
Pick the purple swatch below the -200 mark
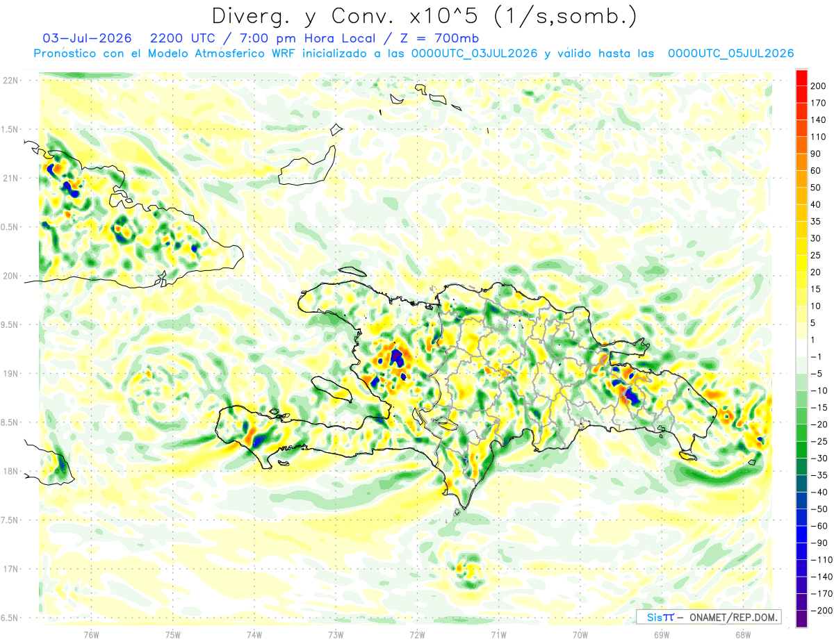801,618
